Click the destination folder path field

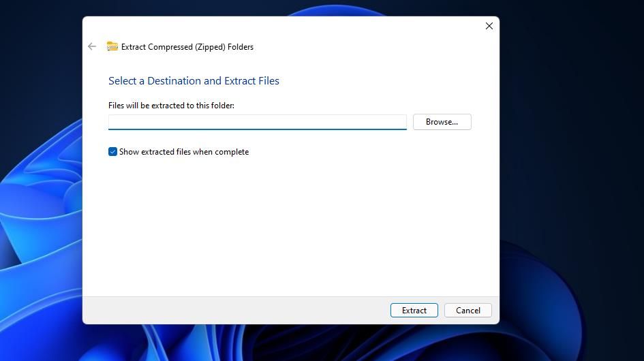[258, 122]
